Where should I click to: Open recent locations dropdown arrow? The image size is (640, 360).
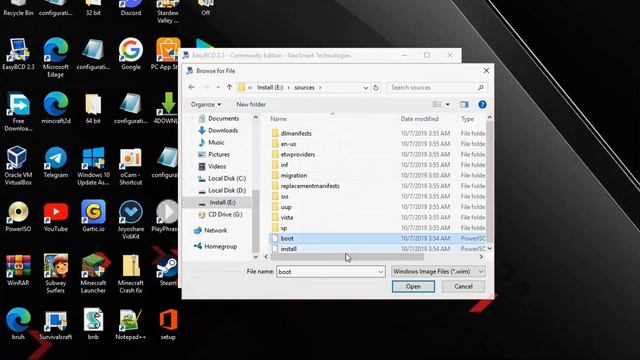[x=218, y=87]
